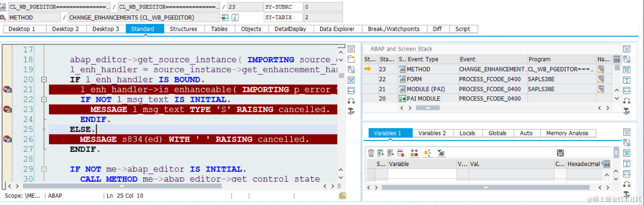
Task: Open column layout icon in stack header
Action: [x=616, y=59]
